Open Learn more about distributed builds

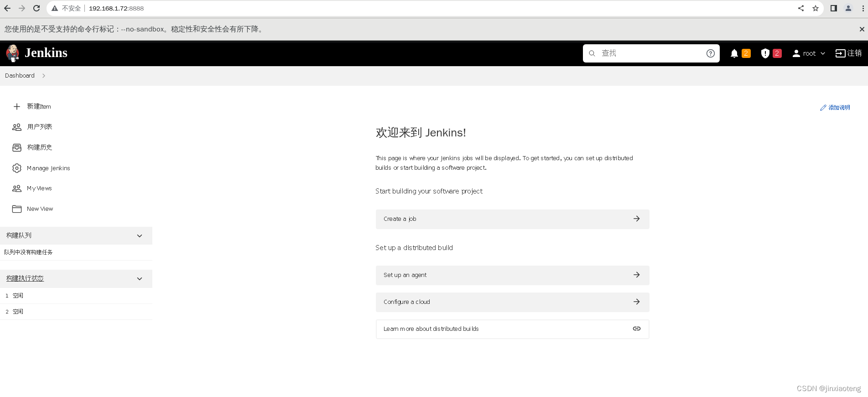512,329
